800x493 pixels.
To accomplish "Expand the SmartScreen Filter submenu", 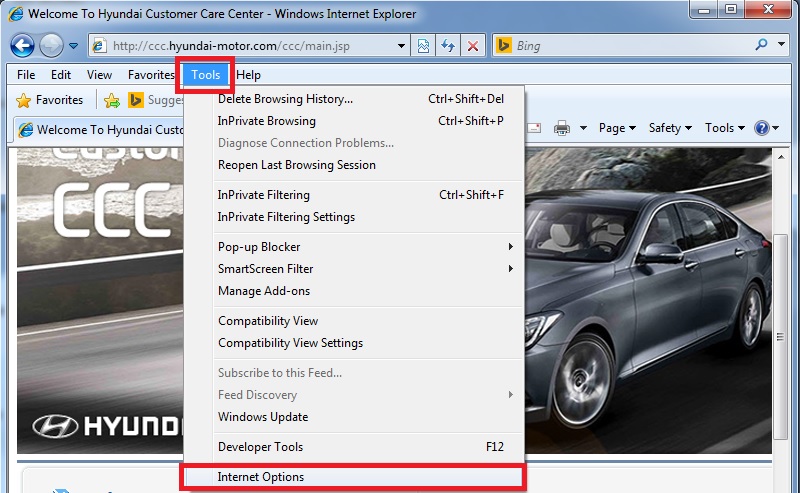I will tap(354, 269).
